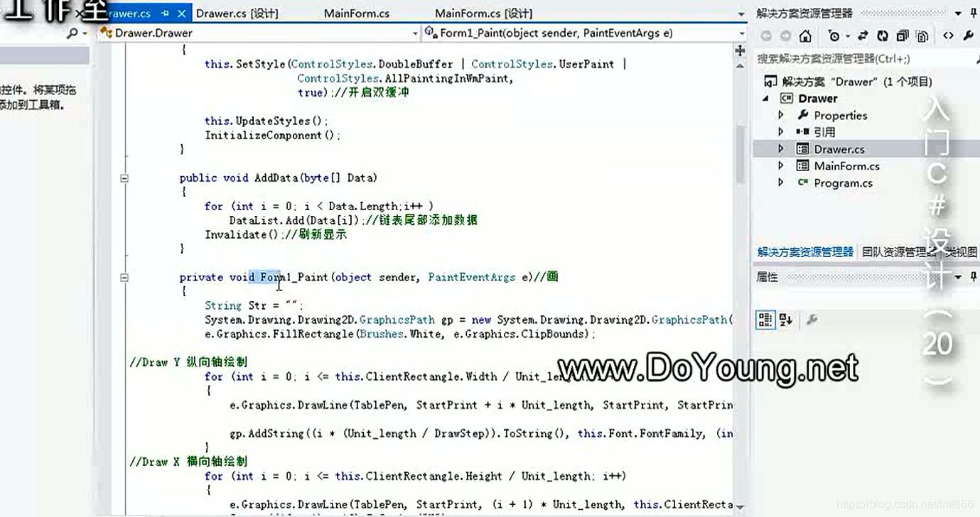Select the solution "Drawer" (1 个项目) node

pos(857,81)
